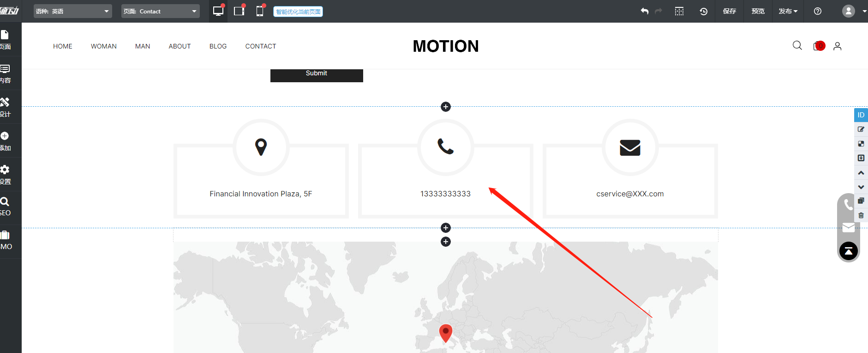Click the section edit pencil icon

[861, 129]
